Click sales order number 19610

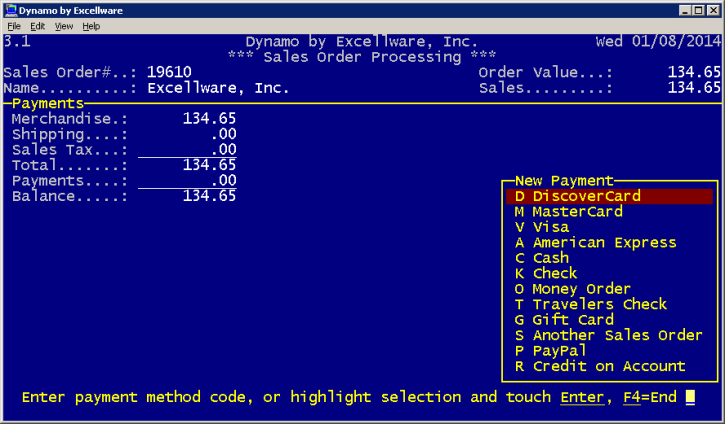[x=169, y=72]
